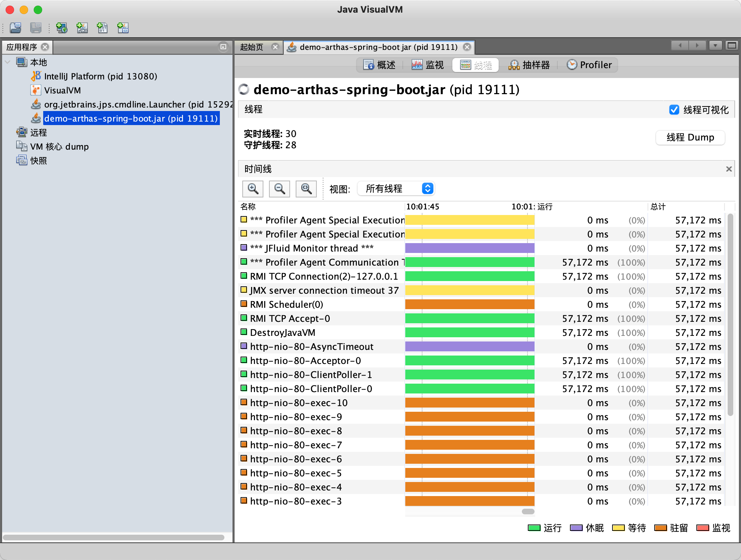The height and width of the screenshot is (560, 741).
Task: Open the document list dropdown arrow
Action: [715, 45]
